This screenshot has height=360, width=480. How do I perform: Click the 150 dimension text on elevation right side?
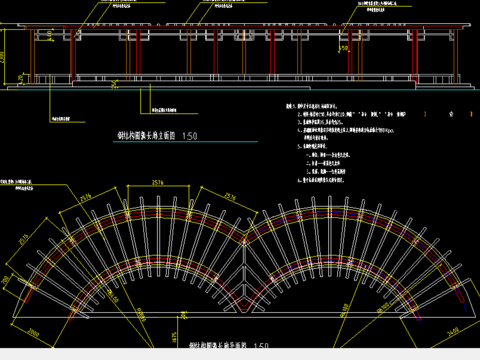coord(344,48)
